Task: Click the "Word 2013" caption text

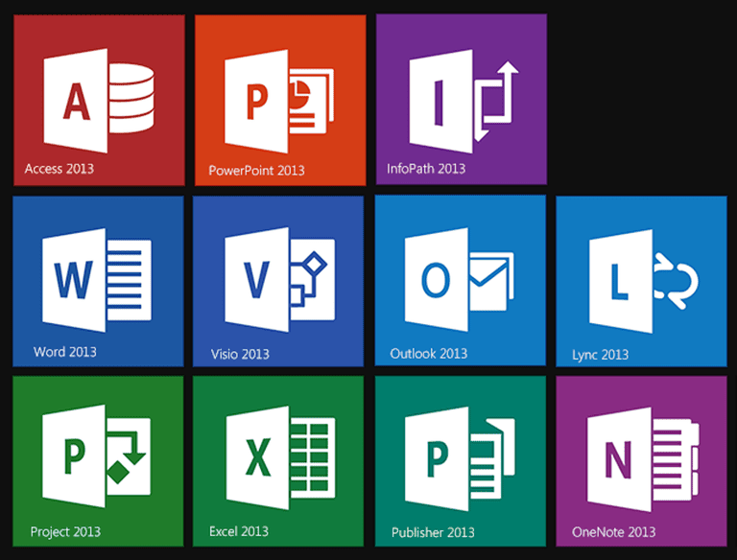Action: pyautogui.click(x=64, y=352)
